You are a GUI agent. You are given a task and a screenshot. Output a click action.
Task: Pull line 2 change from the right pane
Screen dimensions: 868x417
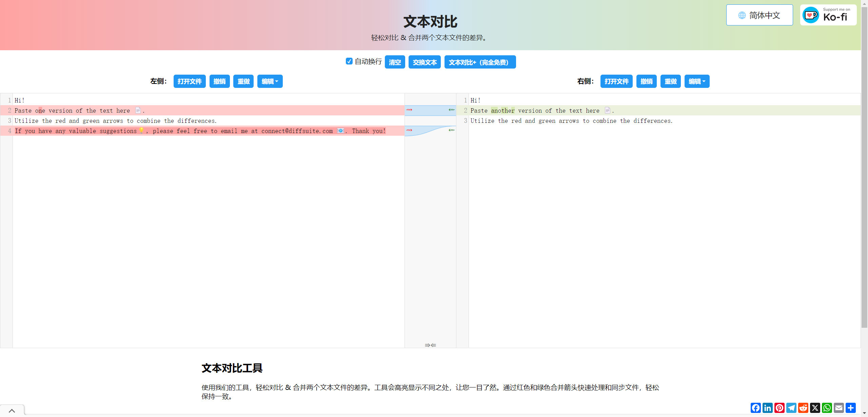click(x=451, y=110)
